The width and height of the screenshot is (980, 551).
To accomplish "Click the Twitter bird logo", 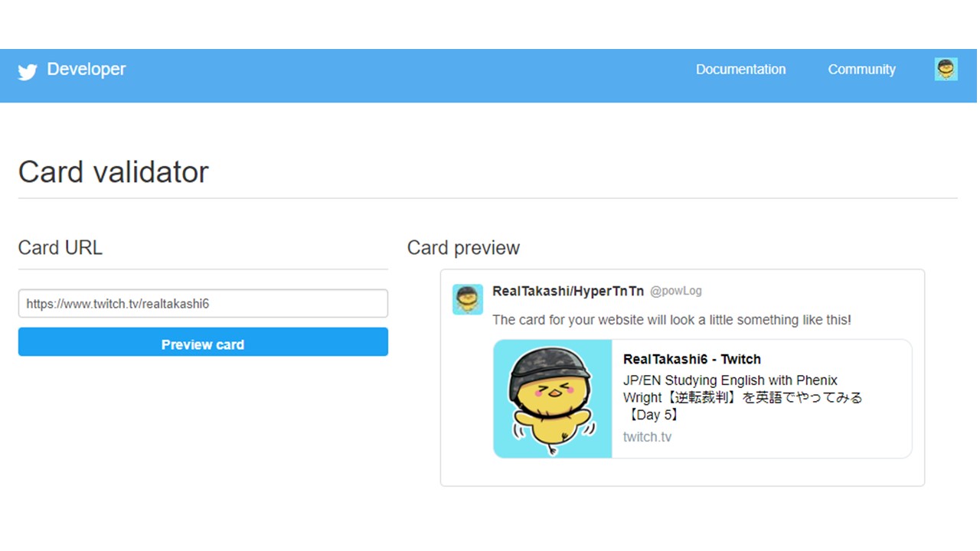I will click(x=28, y=72).
